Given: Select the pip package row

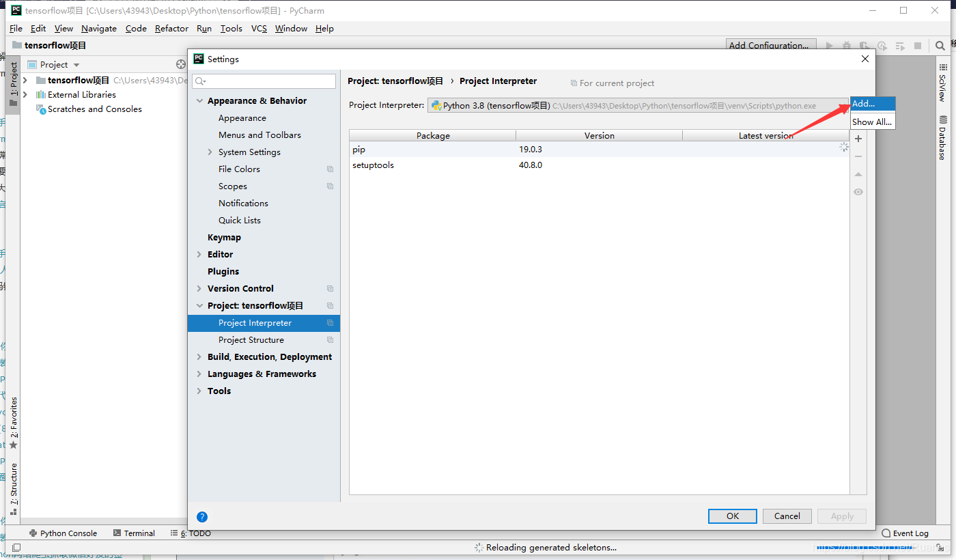Looking at the screenshot, I should coord(599,149).
